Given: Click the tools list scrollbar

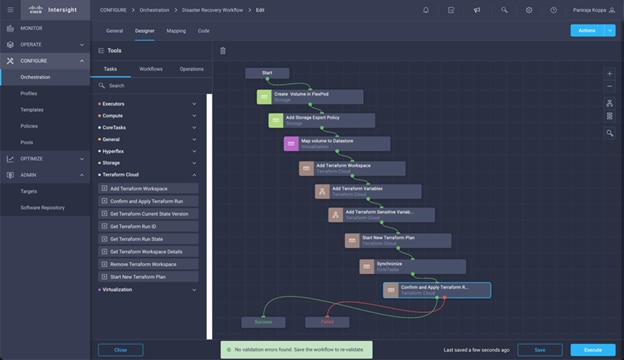Looking at the screenshot, I should coord(209,217).
